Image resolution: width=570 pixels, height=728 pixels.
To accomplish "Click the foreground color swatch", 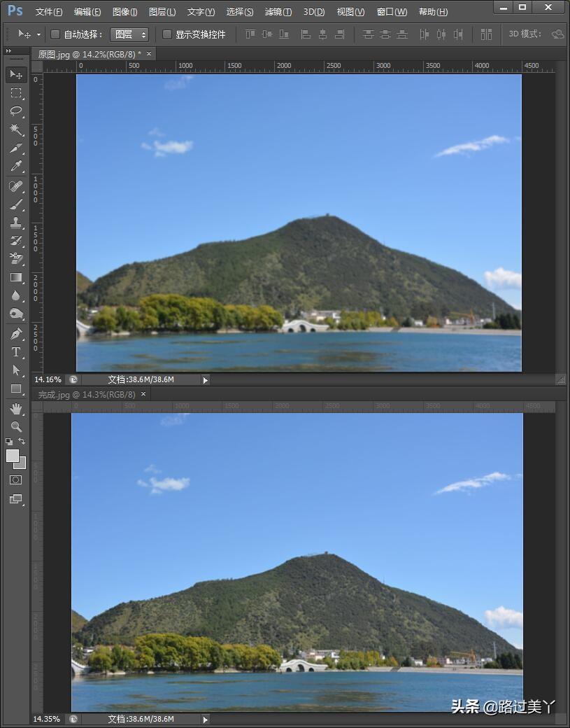I will pyautogui.click(x=13, y=456).
